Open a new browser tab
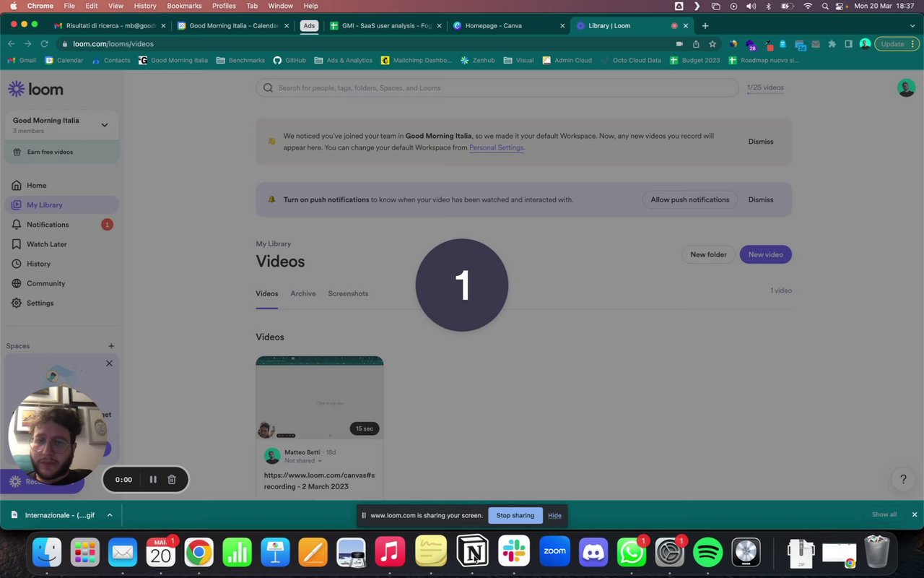 (x=705, y=26)
